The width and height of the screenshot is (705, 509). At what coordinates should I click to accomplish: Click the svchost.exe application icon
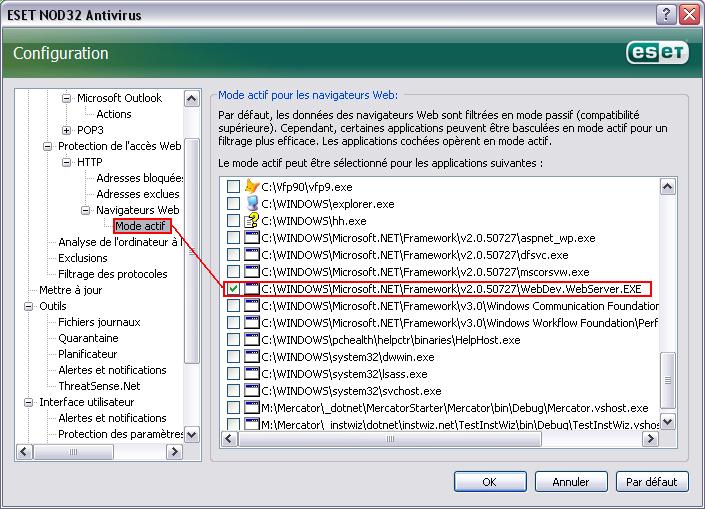click(252, 391)
